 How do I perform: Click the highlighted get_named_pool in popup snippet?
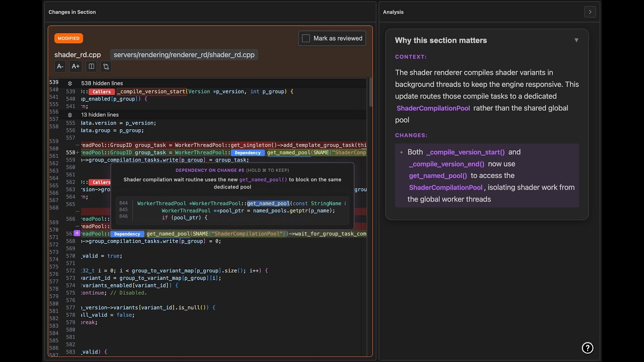(x=268, y=204)
